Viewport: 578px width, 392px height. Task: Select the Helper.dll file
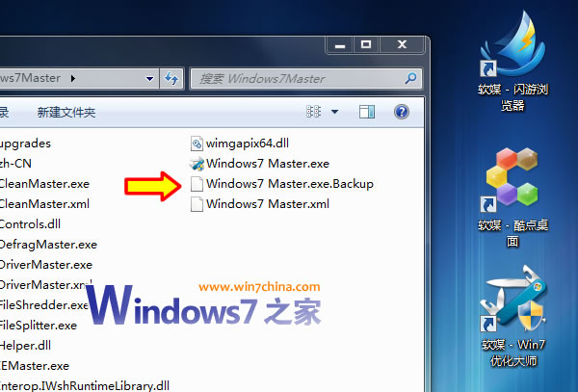coord(25,346)
